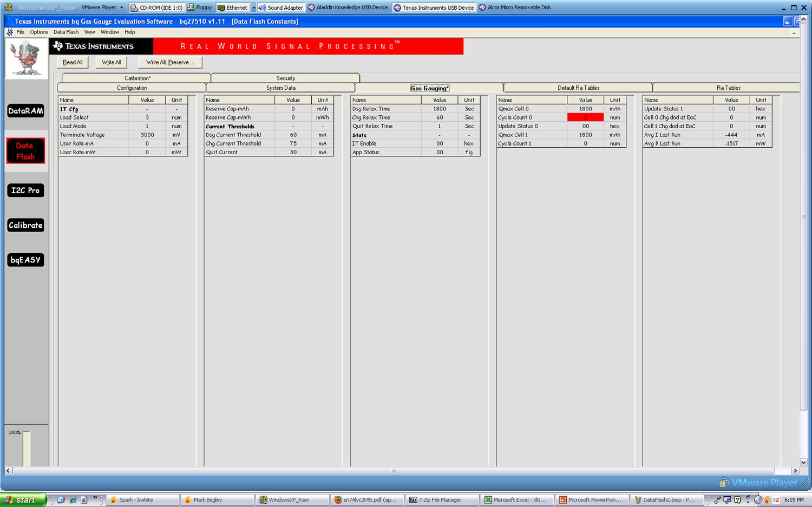The height and width of the screenshot is (507, 812).
Task: Click the 'Update Status 1' row label
Action: pos(664,109)
